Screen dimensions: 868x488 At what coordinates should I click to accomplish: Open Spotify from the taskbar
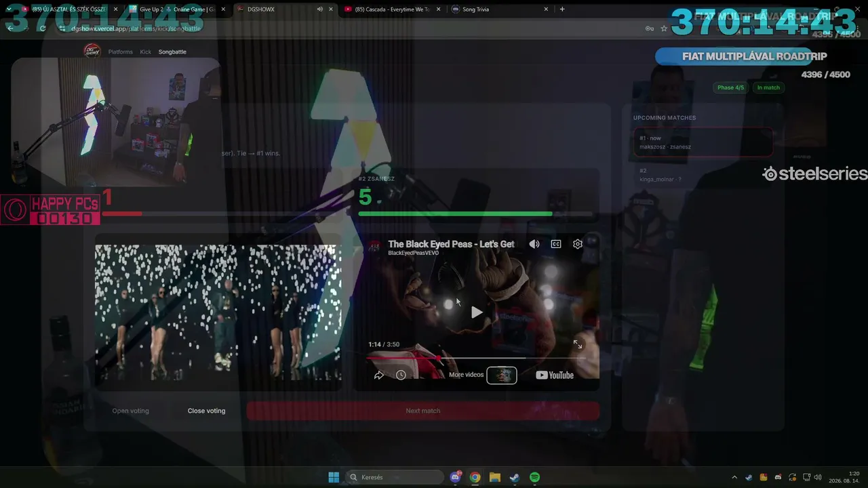pyautogui.click(x=534, y=477)
